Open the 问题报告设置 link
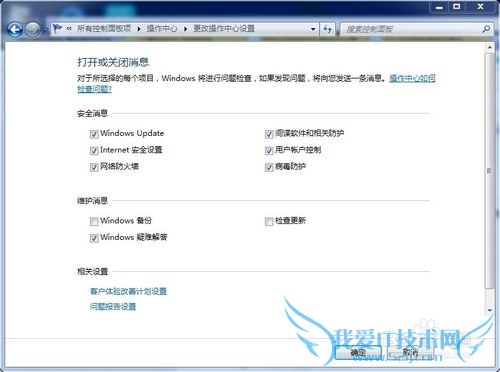The image size is (500, 372). click(113, 307)
